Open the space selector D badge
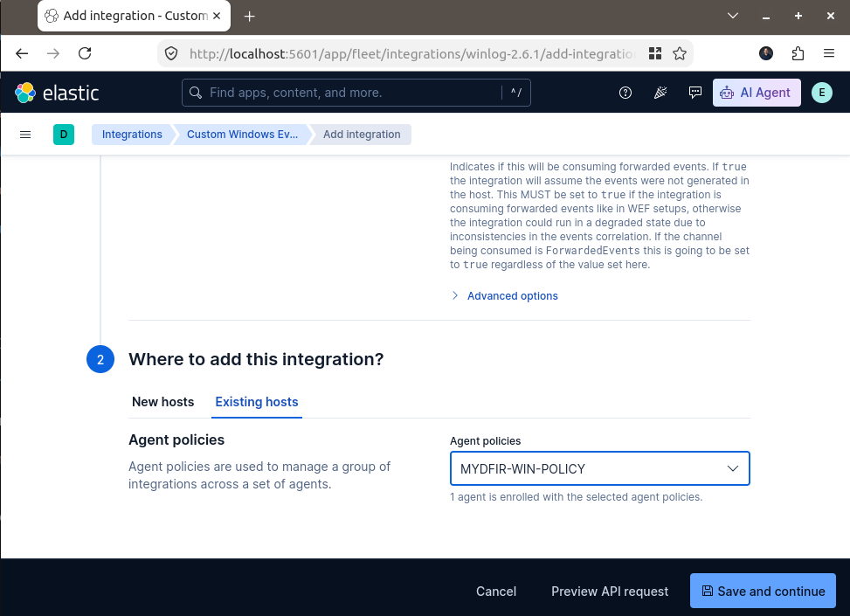The image size is (850, 616). coord(64,135)
